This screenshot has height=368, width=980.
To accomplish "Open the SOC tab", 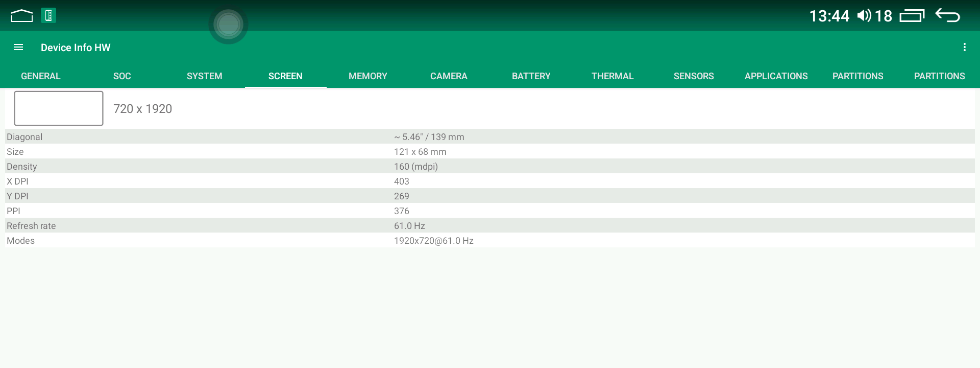I will (122, 76).
